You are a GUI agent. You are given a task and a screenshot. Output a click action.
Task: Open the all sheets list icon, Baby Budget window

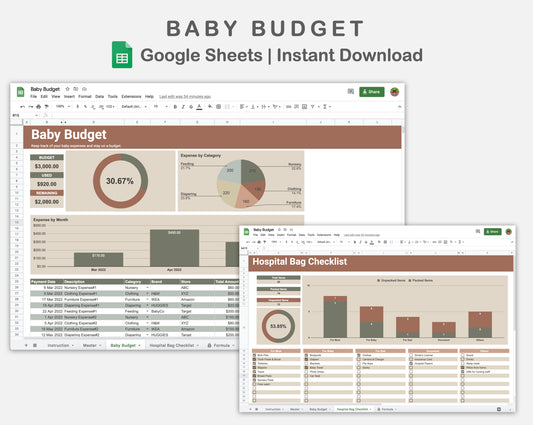(x=35, y=345)
